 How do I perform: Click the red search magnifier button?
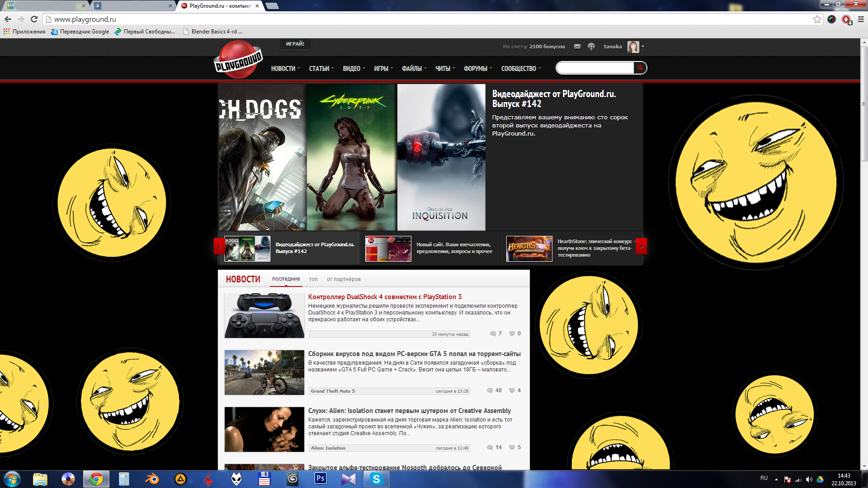[x=640, y=68]
